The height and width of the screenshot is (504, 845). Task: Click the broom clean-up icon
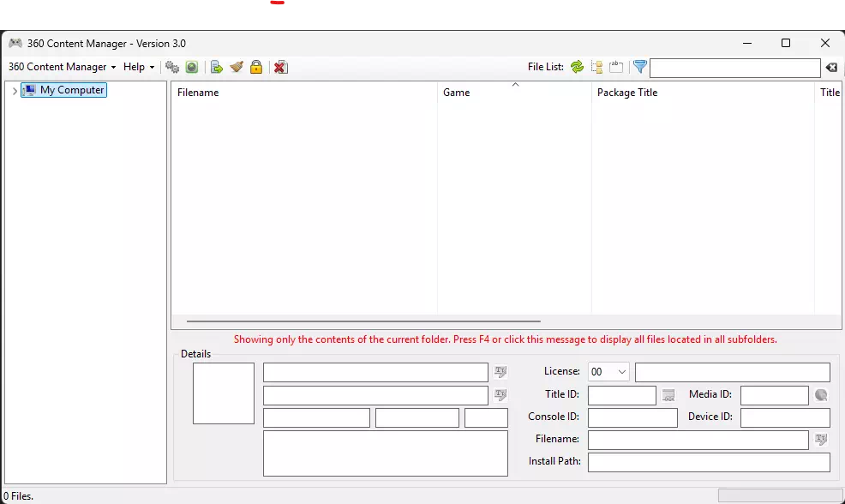point(237,67)
